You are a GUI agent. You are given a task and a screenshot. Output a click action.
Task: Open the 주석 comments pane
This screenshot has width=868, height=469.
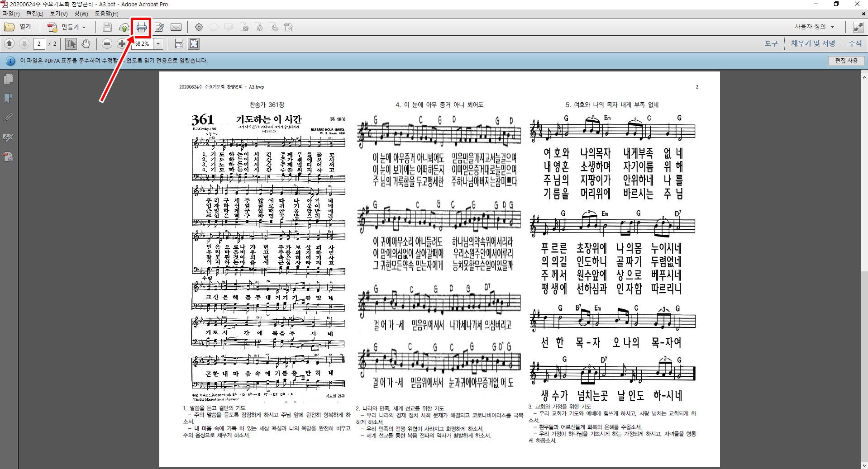855,43
